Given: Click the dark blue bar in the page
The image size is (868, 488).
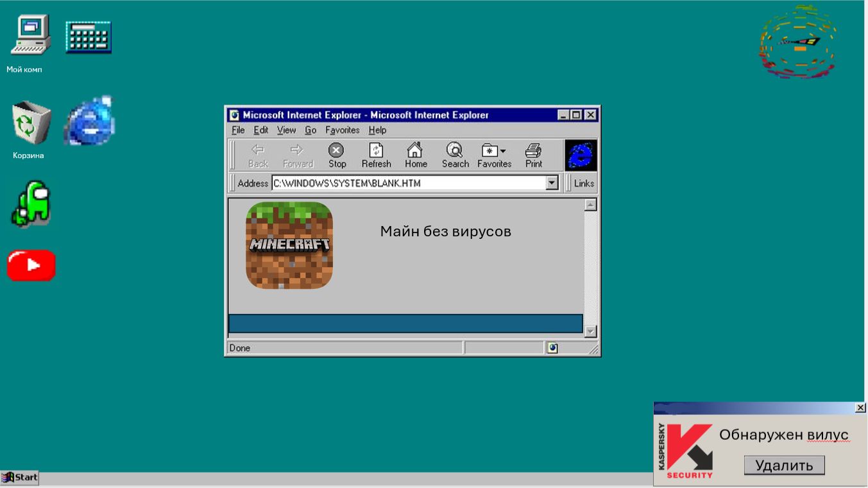Looking at the screenshot, I should tap(405, 324).
